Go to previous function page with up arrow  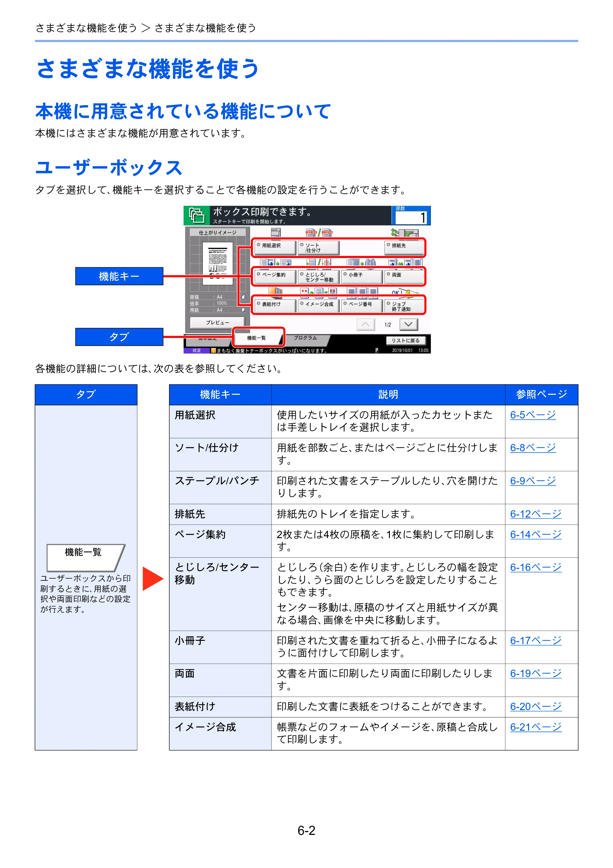[365, 324]
